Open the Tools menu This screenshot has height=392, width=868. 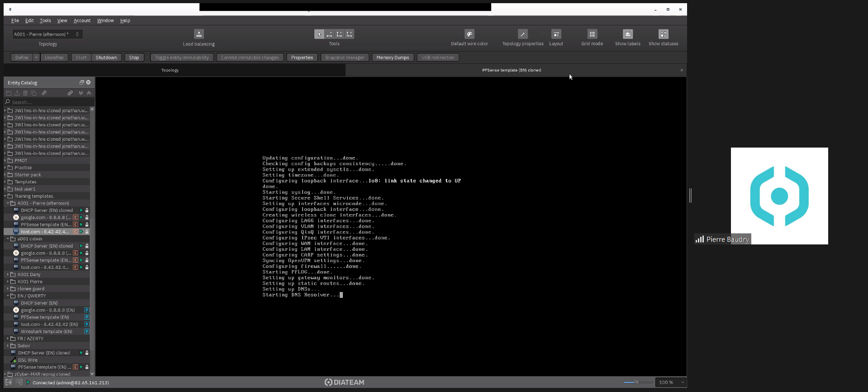pos(45,21)
